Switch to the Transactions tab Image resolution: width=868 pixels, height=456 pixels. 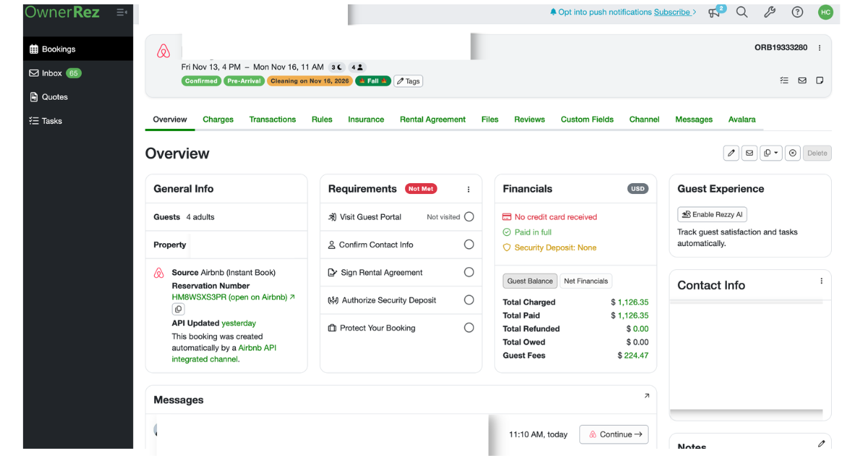(273, 119)
